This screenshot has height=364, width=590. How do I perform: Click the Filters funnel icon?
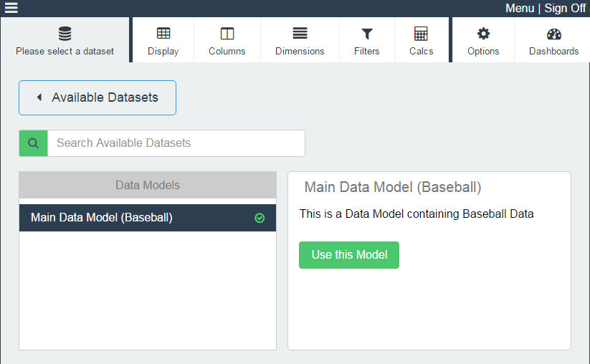coord(367,34)
